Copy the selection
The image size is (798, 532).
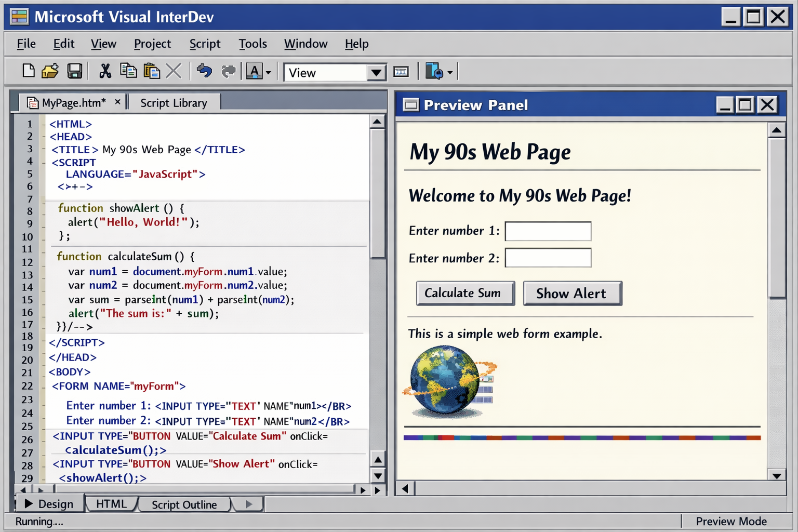tap(129, 71)
